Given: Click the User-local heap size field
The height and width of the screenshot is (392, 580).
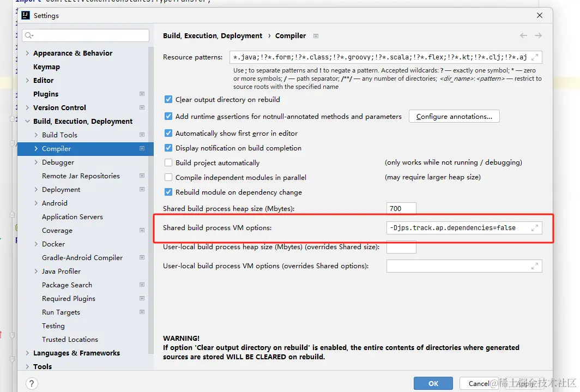Looking at the screenshot, I should pyautogui.click(x=401, y=247).
